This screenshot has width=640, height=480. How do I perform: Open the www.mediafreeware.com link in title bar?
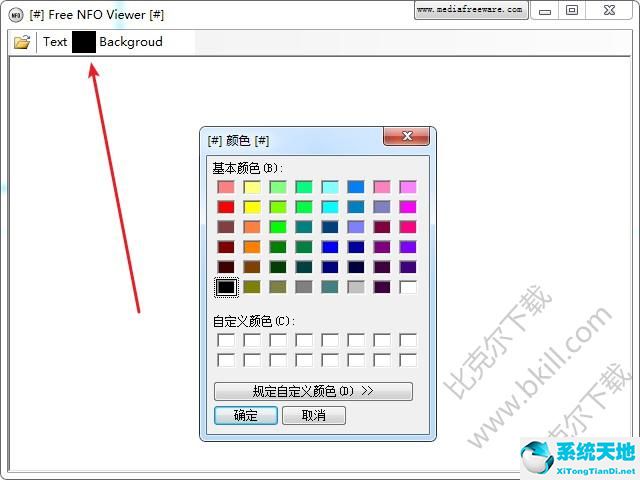coord(471,10)
